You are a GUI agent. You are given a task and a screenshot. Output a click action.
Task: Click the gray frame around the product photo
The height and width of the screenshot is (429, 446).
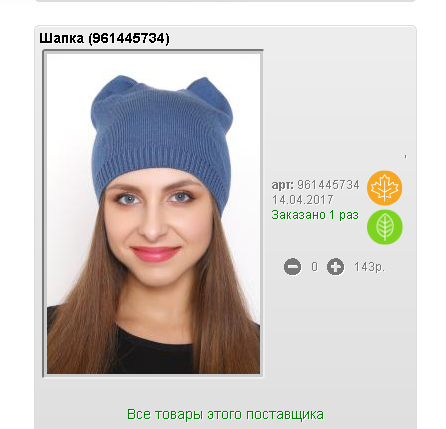click(x=45, y=213)
